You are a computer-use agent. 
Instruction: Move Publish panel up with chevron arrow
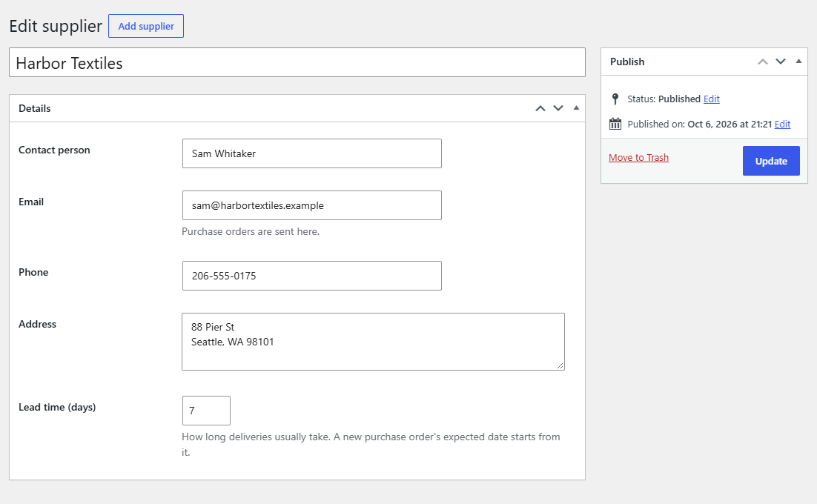pos(763,62)
